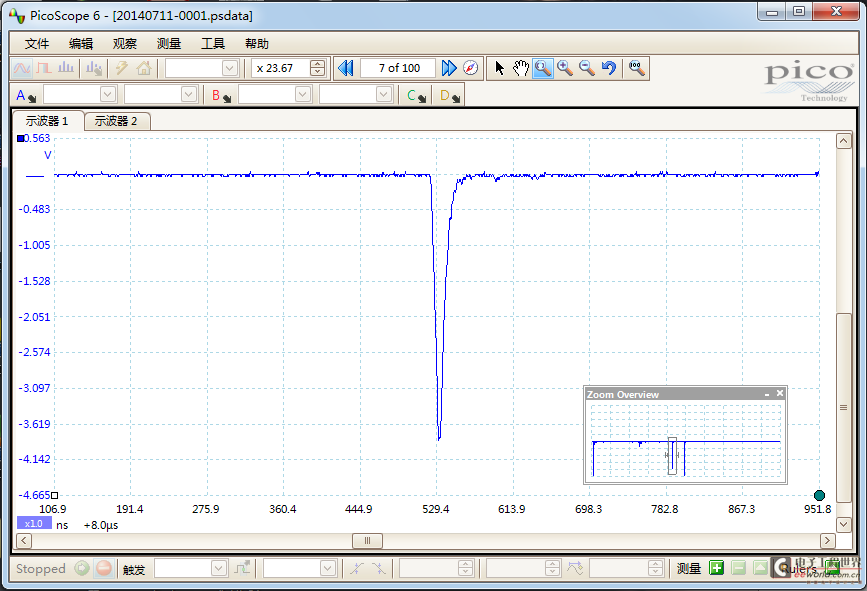Click the horizontal scrollbar thumb
This screenshot has width=867, height=591.
[x=367, y=540]
